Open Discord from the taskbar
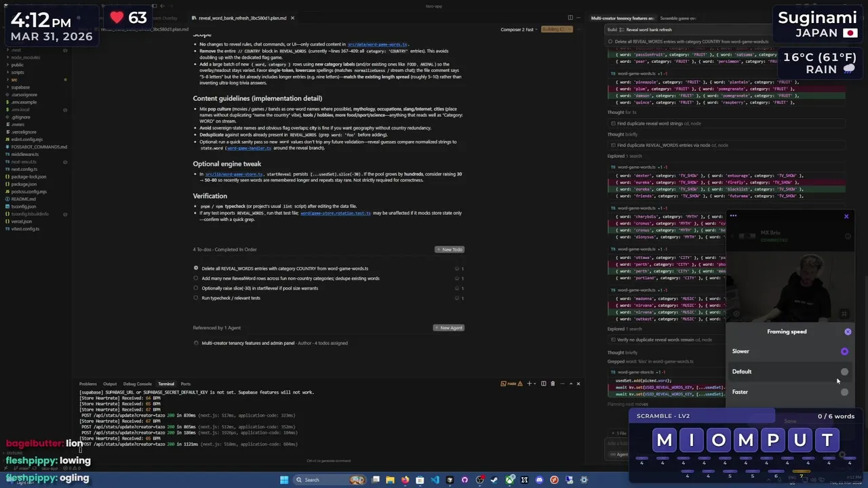 tap(539, 480)
